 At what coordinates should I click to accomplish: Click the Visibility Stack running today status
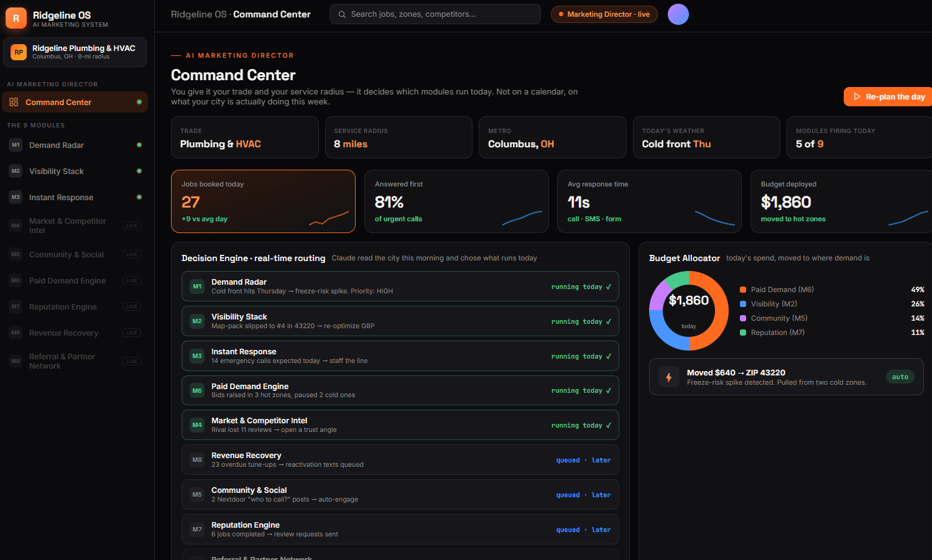[581, 321]
